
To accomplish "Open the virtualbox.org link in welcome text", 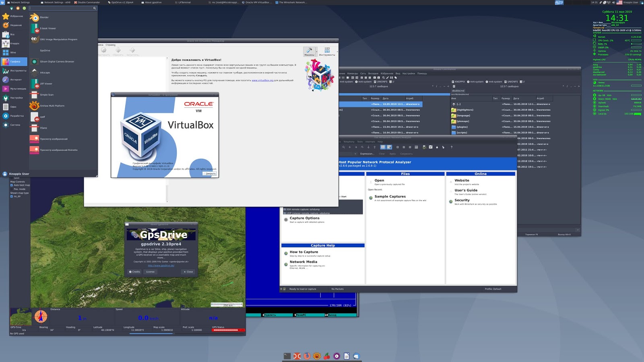I will click(x=262, y=80).
